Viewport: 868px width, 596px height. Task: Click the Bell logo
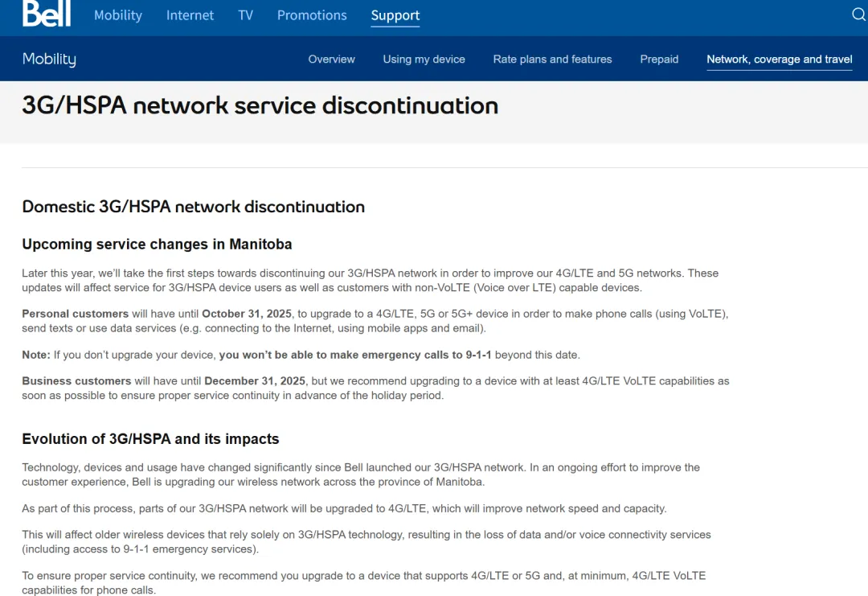(47, 14)
